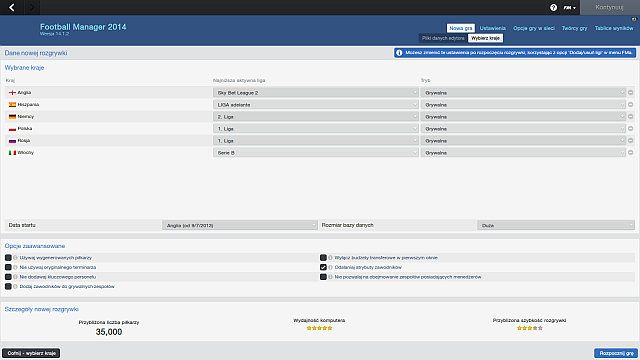Click the 35,000 player count value
The height and width of the screenshot is (360, 640).
click(x=109, y=332)
